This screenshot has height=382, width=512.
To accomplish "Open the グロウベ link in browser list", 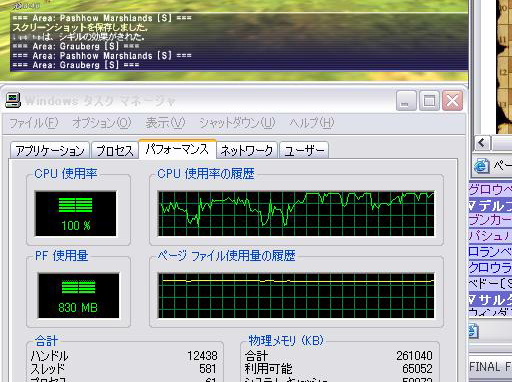I will (490, 189).
